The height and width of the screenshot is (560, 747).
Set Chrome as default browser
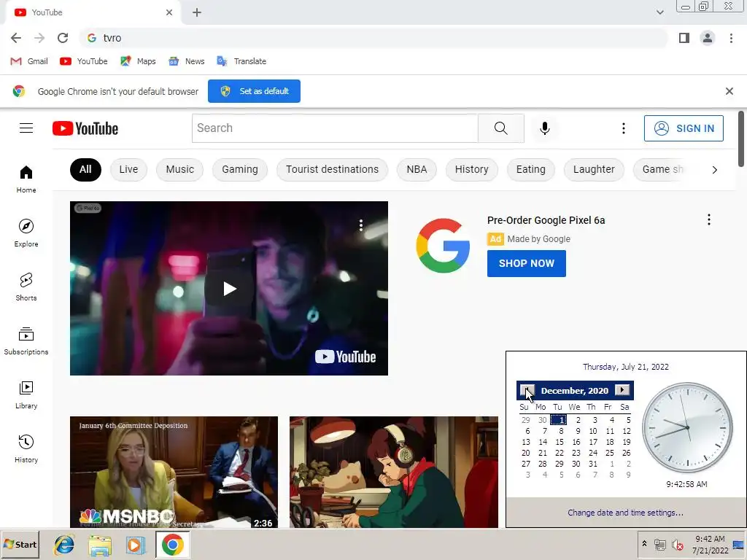point(254,91)
